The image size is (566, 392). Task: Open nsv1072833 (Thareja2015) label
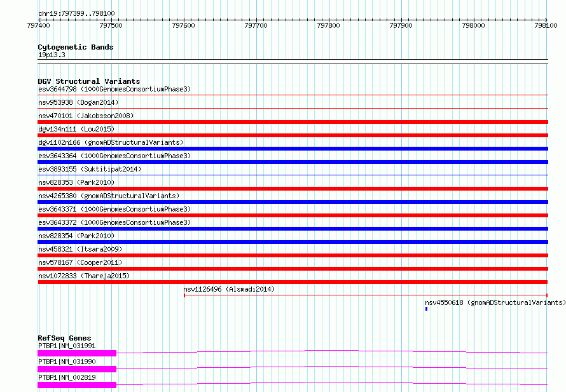pyautogui.click(x=84, y=276)
